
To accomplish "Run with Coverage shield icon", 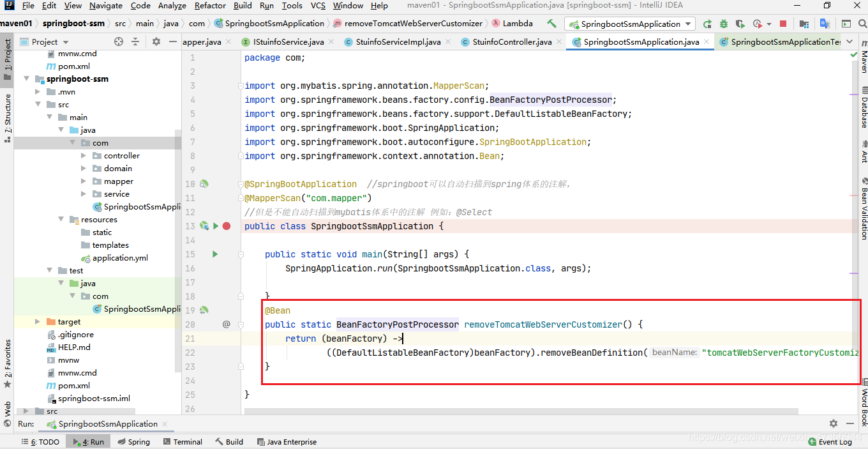I will (740, 24).
